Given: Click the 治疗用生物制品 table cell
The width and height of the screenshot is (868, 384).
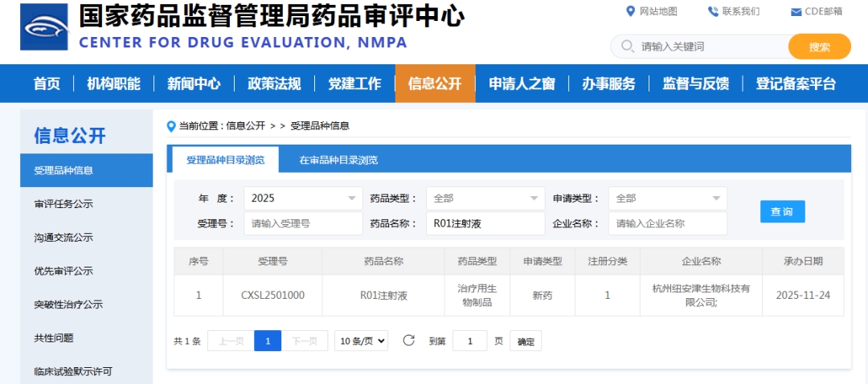Looking at the screenshot, I should pyautogui.click(x=477, y=296).
